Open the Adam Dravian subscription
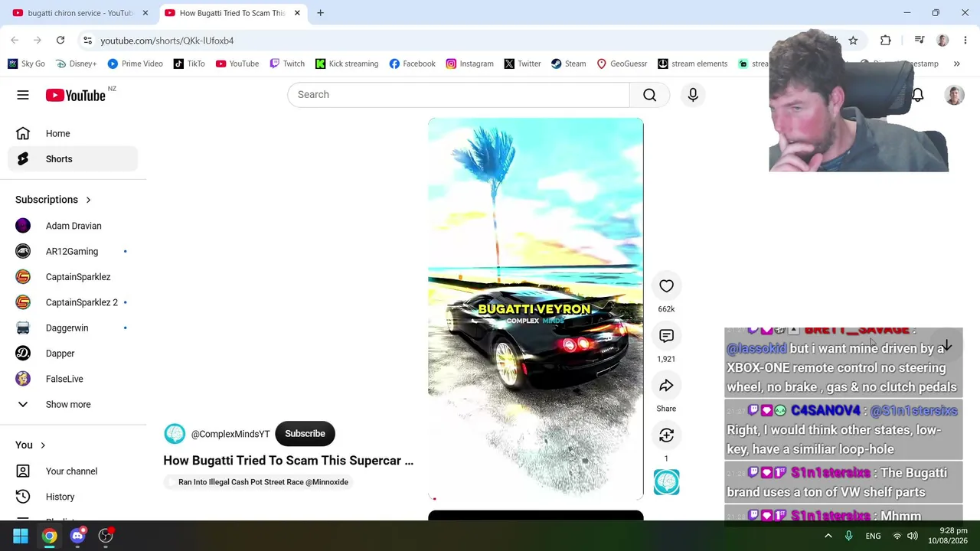 point(73,226)
